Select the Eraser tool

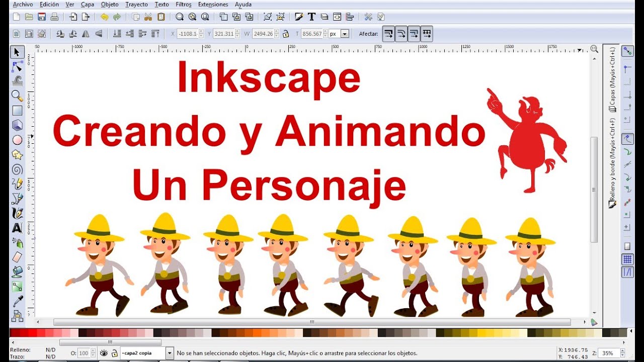17,257
